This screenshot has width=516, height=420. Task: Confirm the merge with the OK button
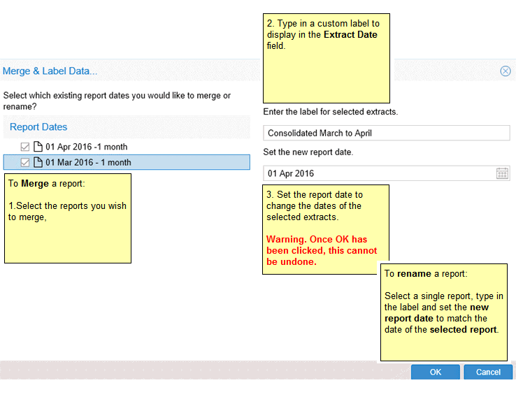tap(435, 372)
